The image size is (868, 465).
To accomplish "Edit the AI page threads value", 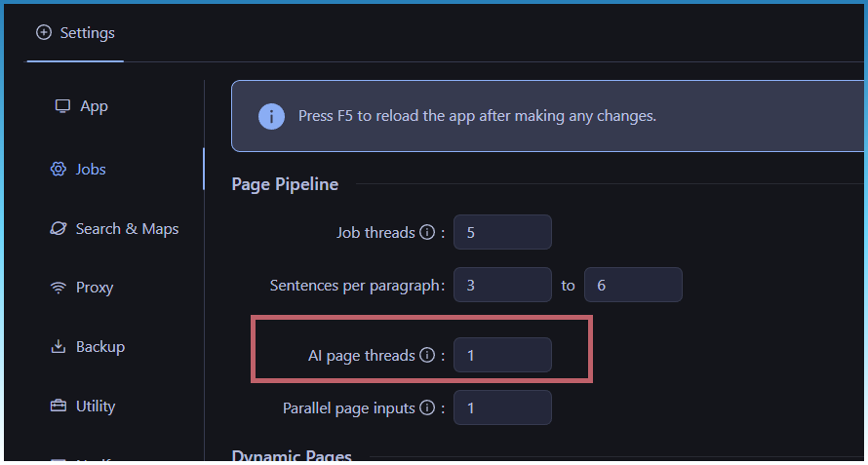I will click(x=502, y=356).
